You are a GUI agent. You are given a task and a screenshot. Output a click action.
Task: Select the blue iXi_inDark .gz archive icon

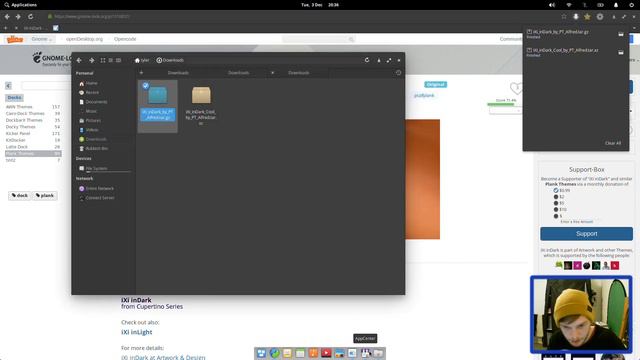coord(158,95)
